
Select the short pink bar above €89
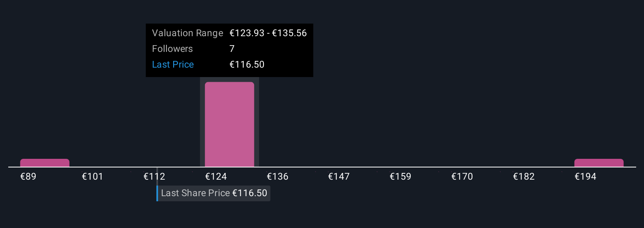(x=45, y=163)
